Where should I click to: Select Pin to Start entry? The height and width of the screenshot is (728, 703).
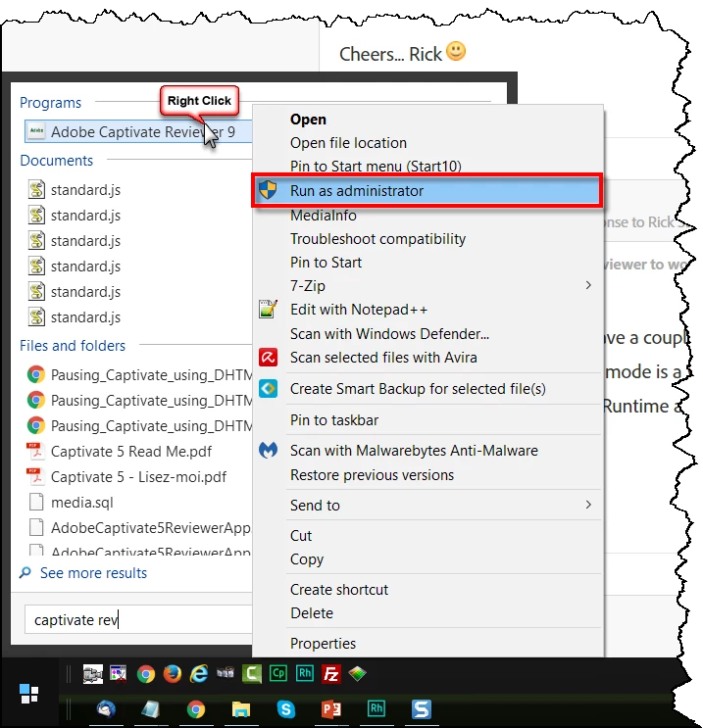(x=427, y=263)
